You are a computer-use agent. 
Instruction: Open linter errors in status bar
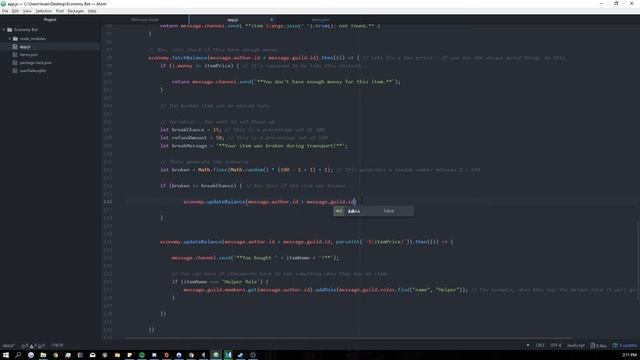[33, 346]
